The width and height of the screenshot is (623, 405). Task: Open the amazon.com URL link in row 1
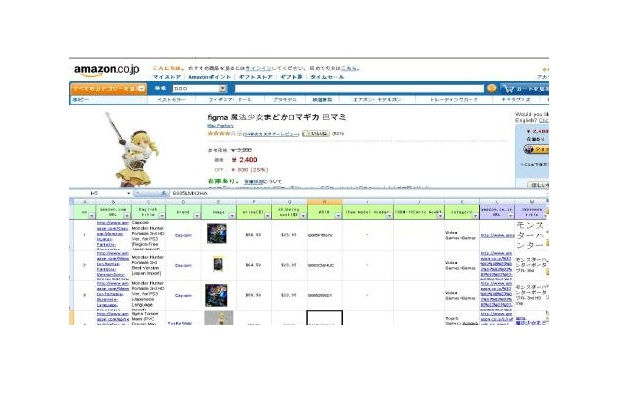click(113, 235)
